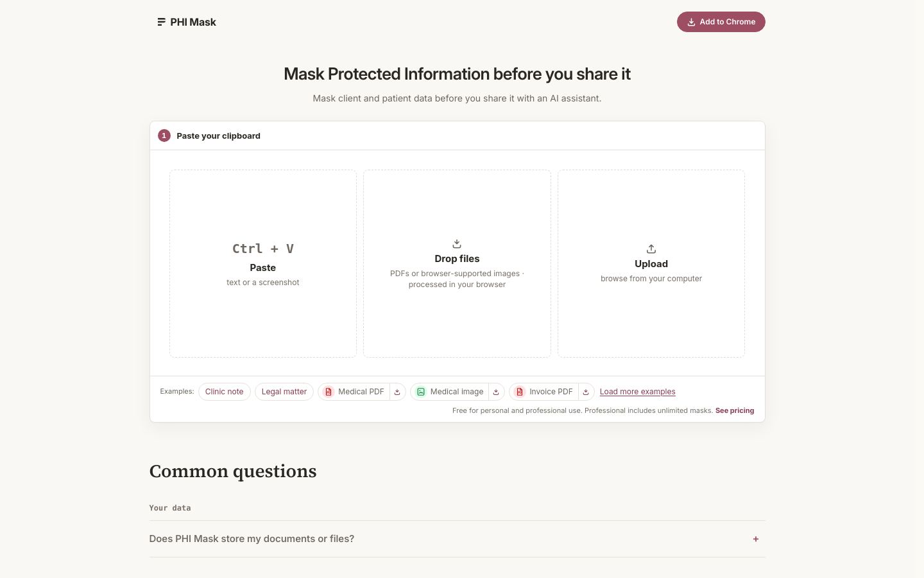
Task: Load the Legal matter example
Action: 284,392
